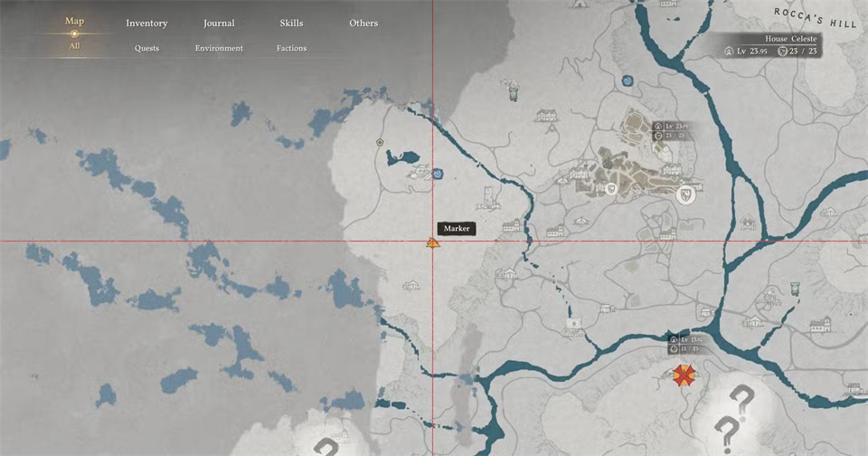Select the ruined tower icon
This screenshot has width=868, height=456.
488,199
